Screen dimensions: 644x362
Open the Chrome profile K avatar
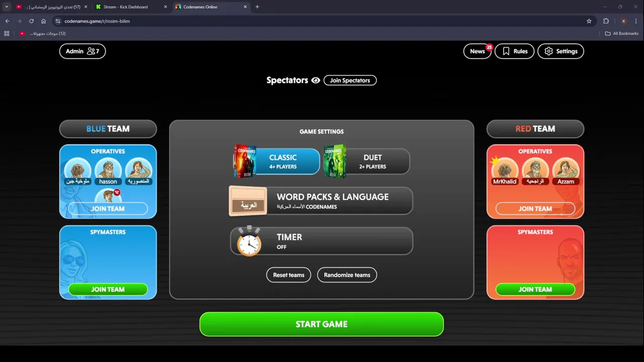click(623, 21)
